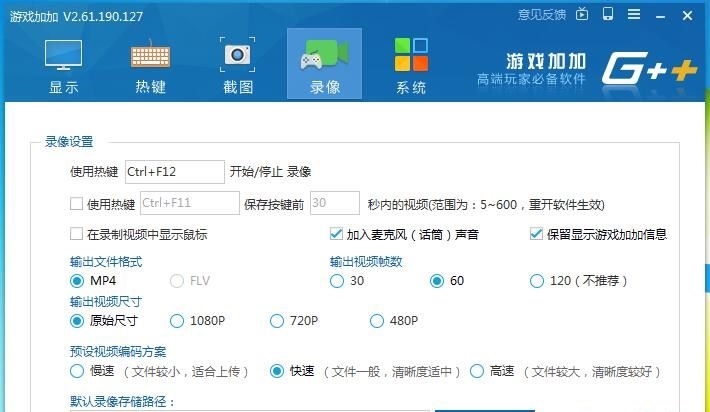The height and width of the screenshot is (412, 710).
Task: Uncheck 保留显示游戏加加信息
Action: pos(536,234)
